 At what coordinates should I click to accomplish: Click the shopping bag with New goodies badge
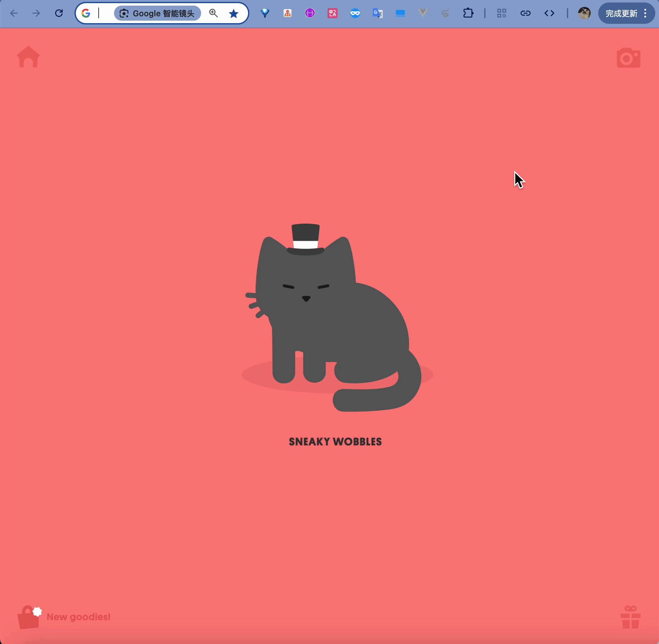pos(29,616)
